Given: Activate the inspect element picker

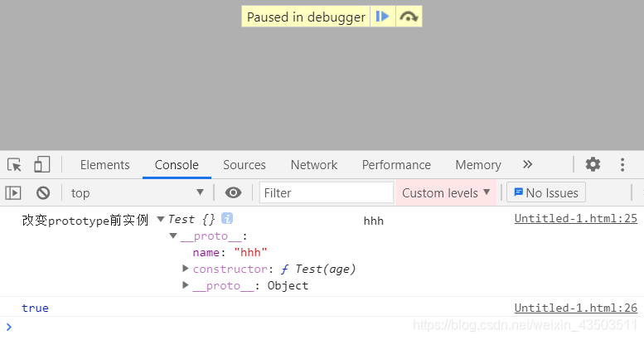Looking at the screenshot, I should coord(15,165).
